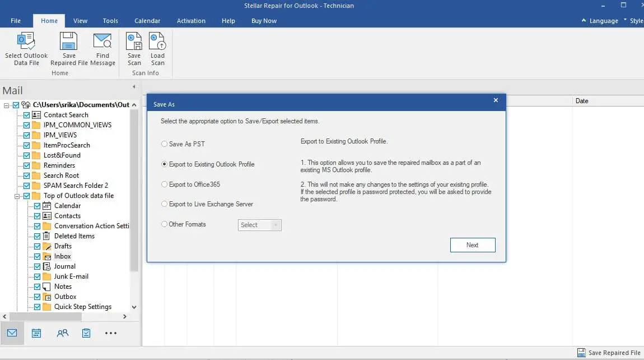This screenshot has height=360, width=644.
Task: Select Other Formats radio option
Action: point(164,224)
